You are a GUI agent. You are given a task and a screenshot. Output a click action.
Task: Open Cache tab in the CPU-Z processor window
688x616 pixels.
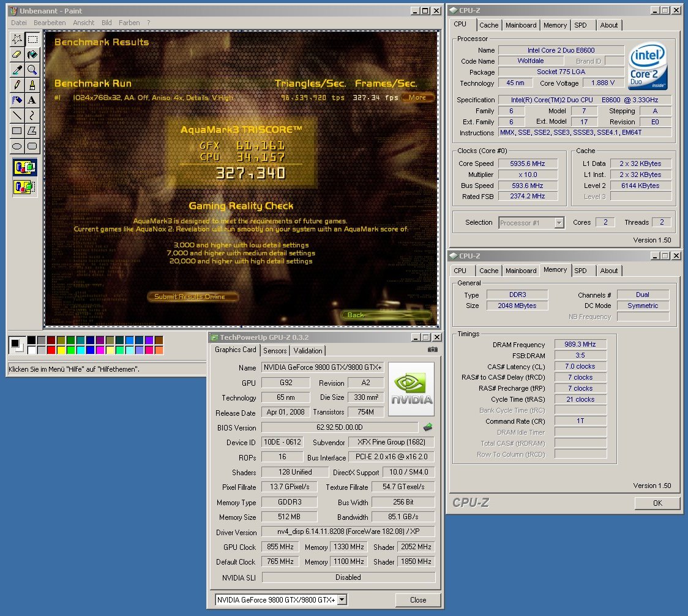pyautogui.click(x=489, y=26)
